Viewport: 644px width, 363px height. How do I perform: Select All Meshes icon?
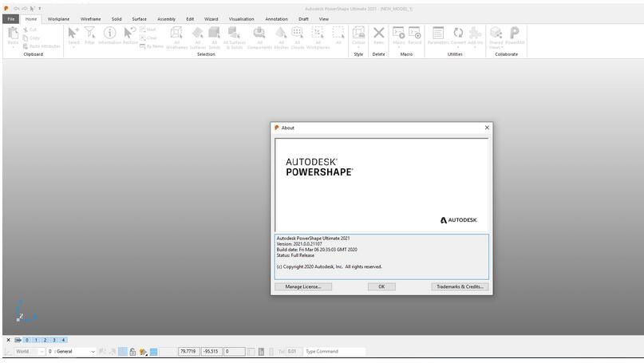[281, 33]
